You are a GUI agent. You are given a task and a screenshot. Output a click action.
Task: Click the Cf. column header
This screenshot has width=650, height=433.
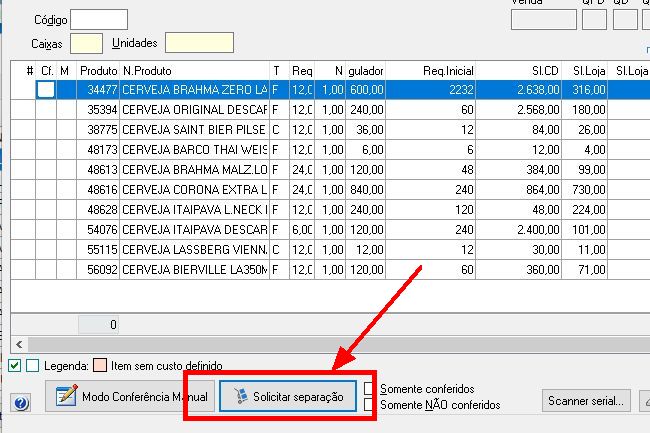(46, 71)
